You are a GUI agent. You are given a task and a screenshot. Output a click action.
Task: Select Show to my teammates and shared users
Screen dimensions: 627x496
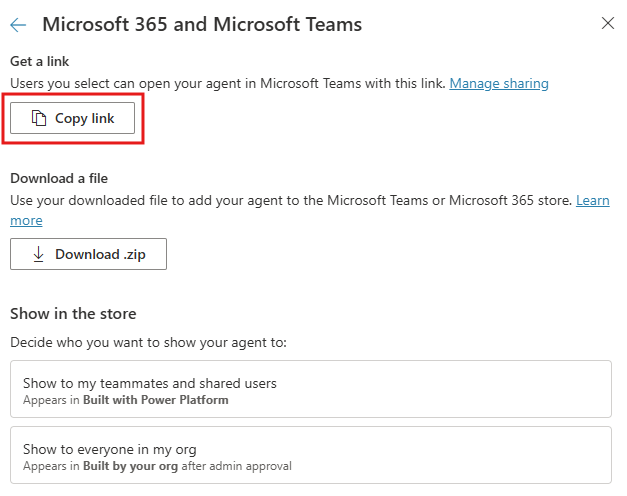coord(311,389)
